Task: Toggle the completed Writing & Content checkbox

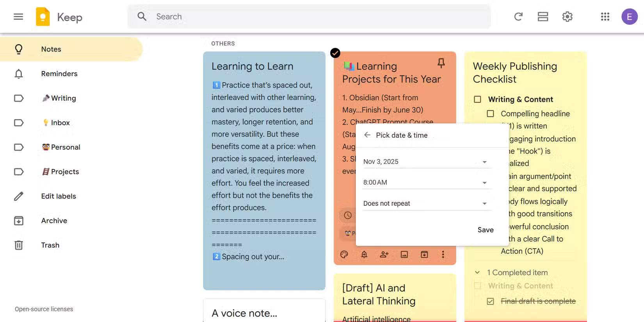Action: click(x=477, y=286)
